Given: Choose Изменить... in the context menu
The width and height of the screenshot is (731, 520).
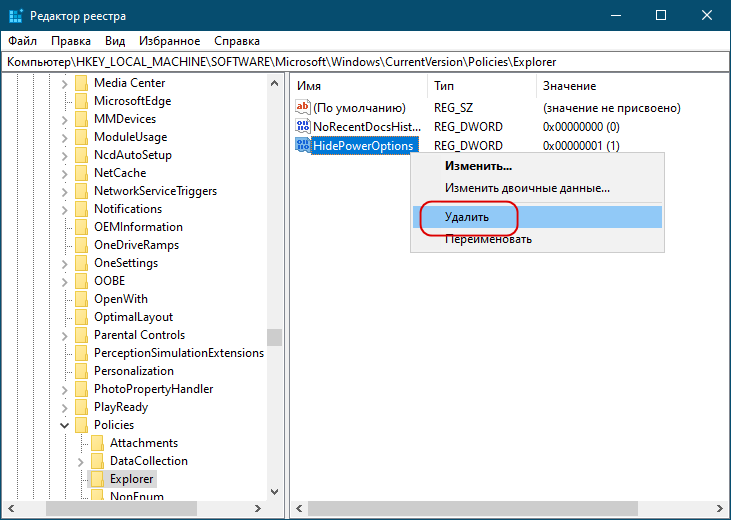Looking at the screenshot, I should click(537, 166).
